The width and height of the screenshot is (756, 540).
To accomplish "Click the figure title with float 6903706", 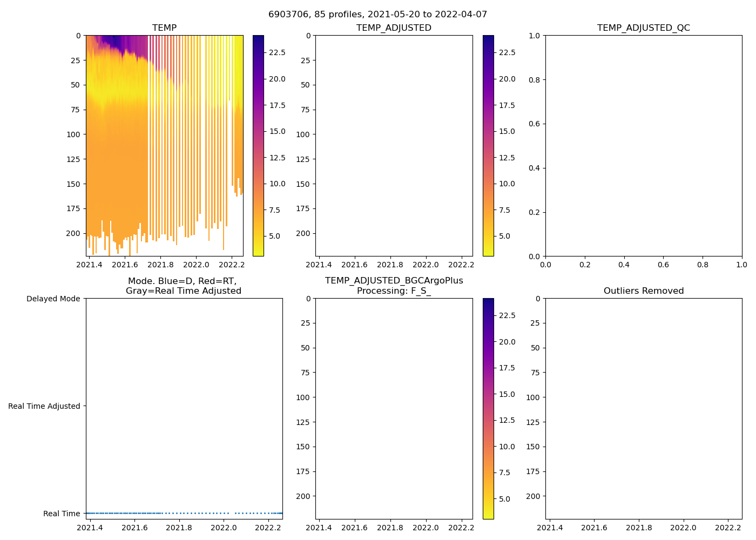I will coord(377,14).
